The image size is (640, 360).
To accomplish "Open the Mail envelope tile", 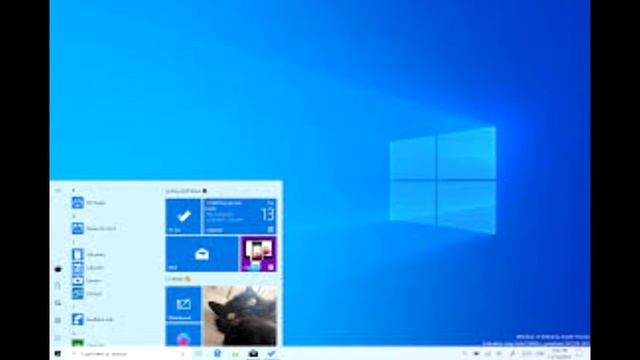I will [x=202, y=254].
